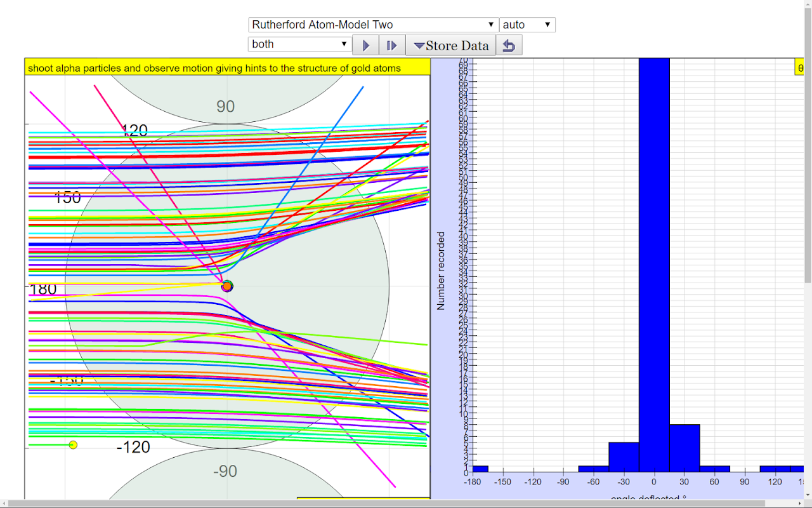812x508 pixels.
Task: Expand the auto mode dropdown
Action: 527,25
